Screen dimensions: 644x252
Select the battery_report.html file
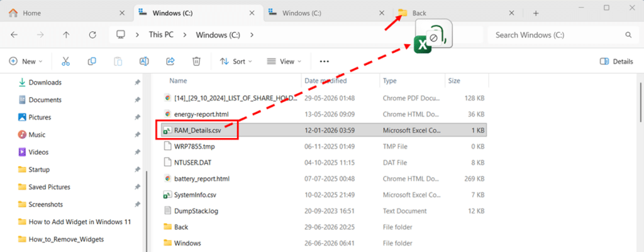pos(324,179)
